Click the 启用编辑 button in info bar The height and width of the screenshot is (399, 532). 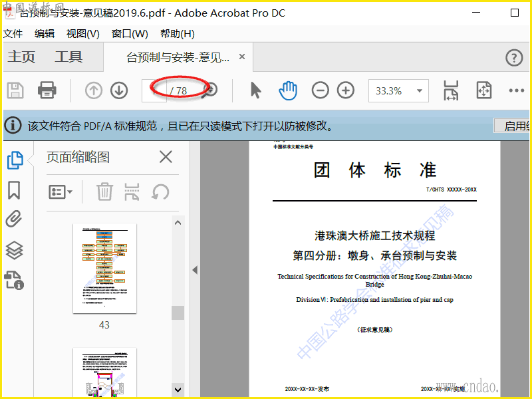pos(511,126)
